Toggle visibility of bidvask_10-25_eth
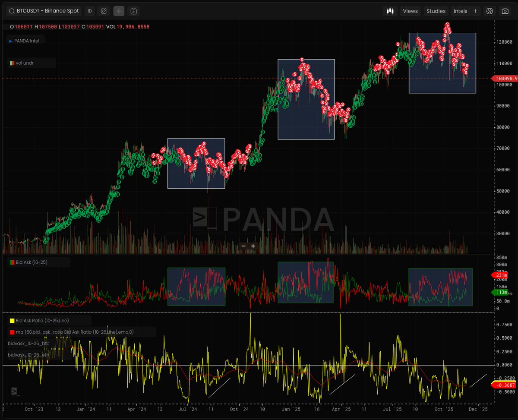 tap(28, 355)
